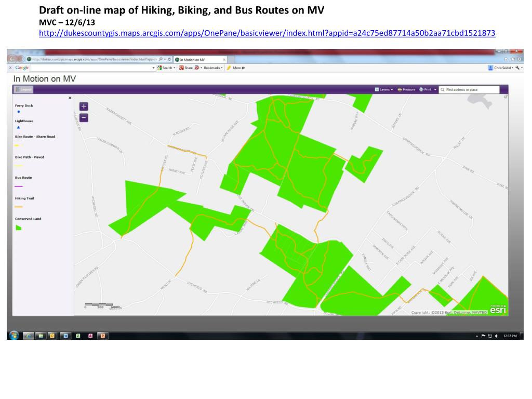Open Chris Seidel account dropdown
Image resolution: width=532 pixels, height=399 pixels.
tap(501, 68)
